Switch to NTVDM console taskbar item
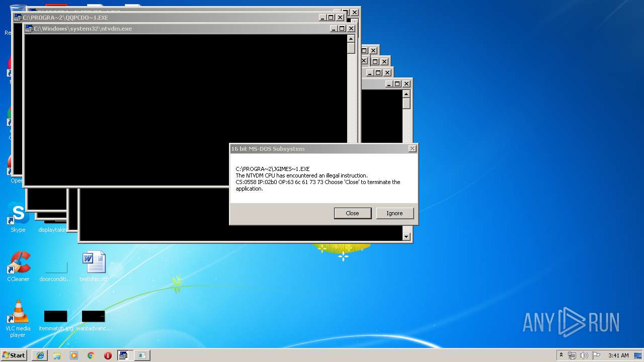Viewport: 644px width, 362px height. click(x=123, y=355)
